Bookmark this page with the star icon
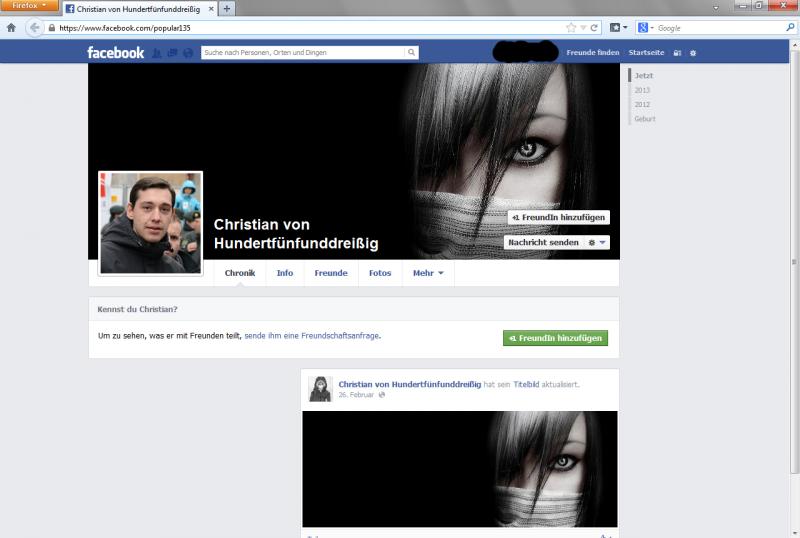 [x=571, y=28]
